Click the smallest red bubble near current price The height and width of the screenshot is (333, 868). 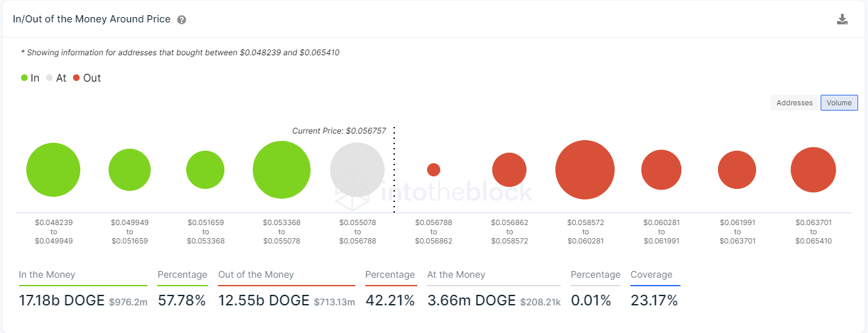tap(434, 170)
